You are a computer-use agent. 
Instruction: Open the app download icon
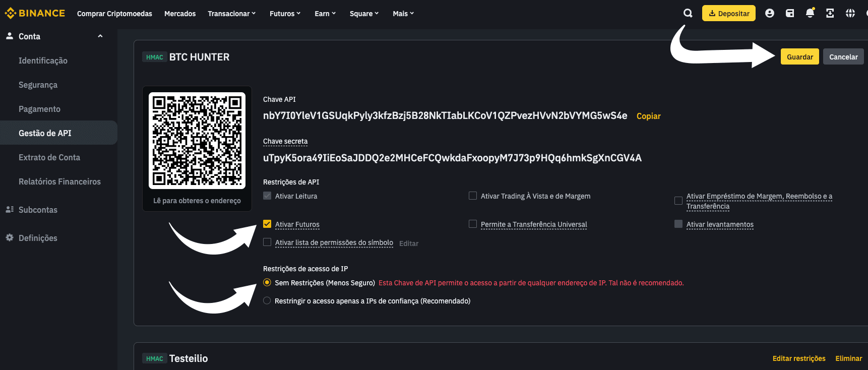click(830, 13)
